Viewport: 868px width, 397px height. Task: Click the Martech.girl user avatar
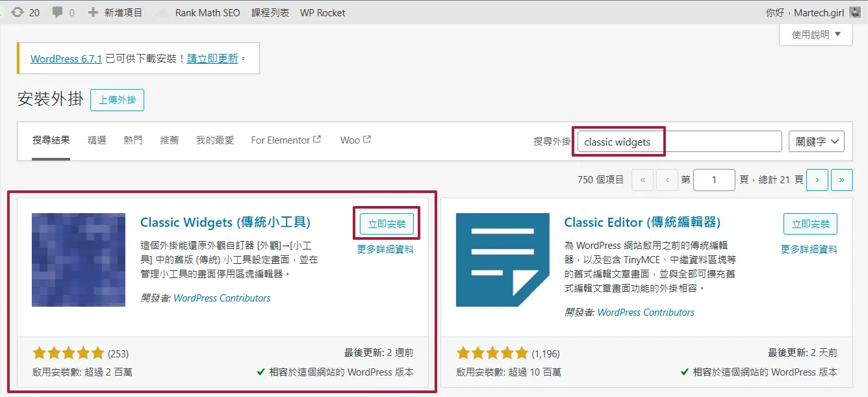coord(855,12)
